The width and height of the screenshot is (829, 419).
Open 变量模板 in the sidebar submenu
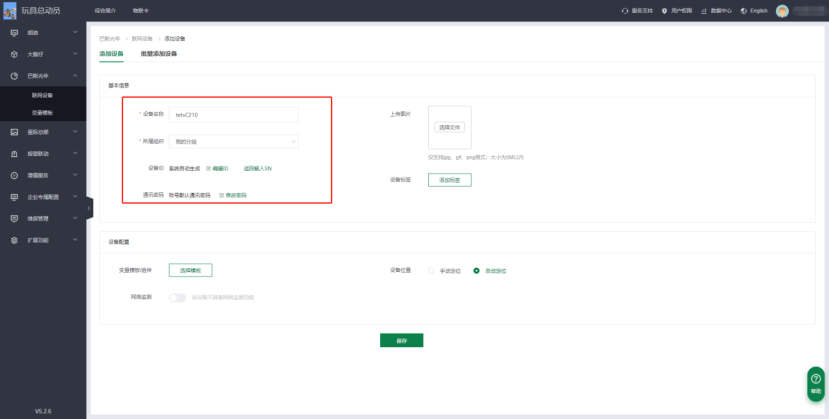42,112
